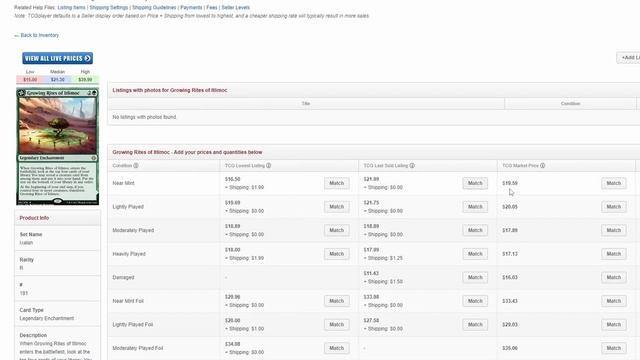Click the Low price value swatch
This screenshot has height=360, width=640.
[30, 80]
